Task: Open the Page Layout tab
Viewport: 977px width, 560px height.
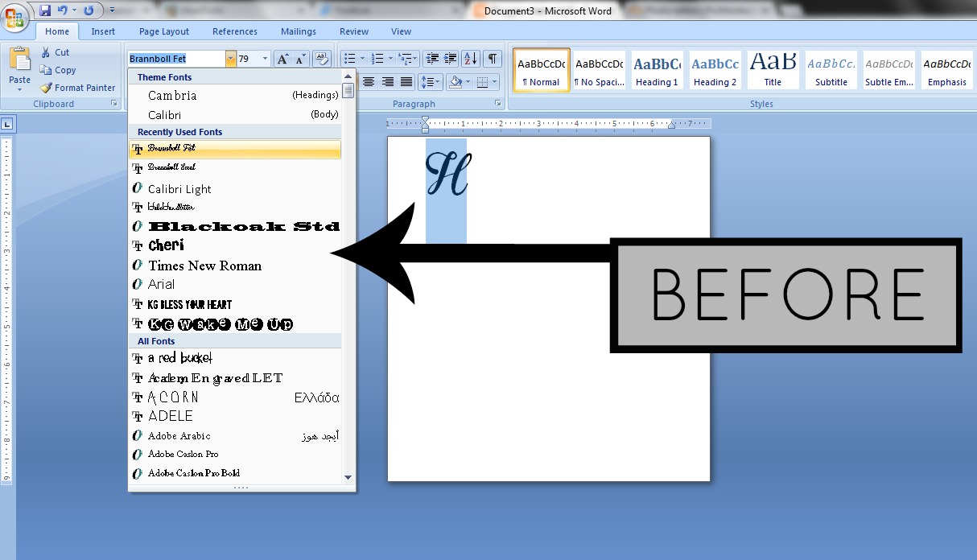Action: [164, 32]
